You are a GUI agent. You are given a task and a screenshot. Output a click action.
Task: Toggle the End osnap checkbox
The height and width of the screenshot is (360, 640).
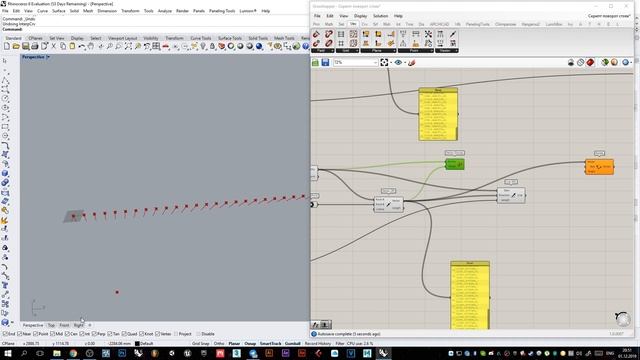tap(4, 334)
